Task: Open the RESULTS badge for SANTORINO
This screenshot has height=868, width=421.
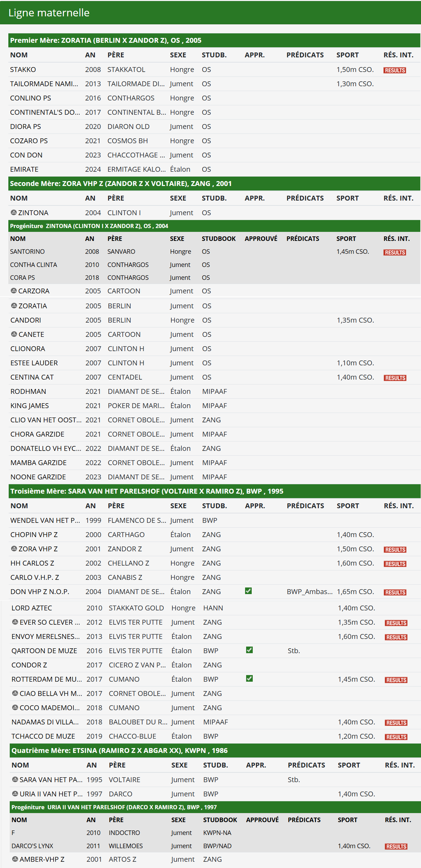Action: (395, 252)
